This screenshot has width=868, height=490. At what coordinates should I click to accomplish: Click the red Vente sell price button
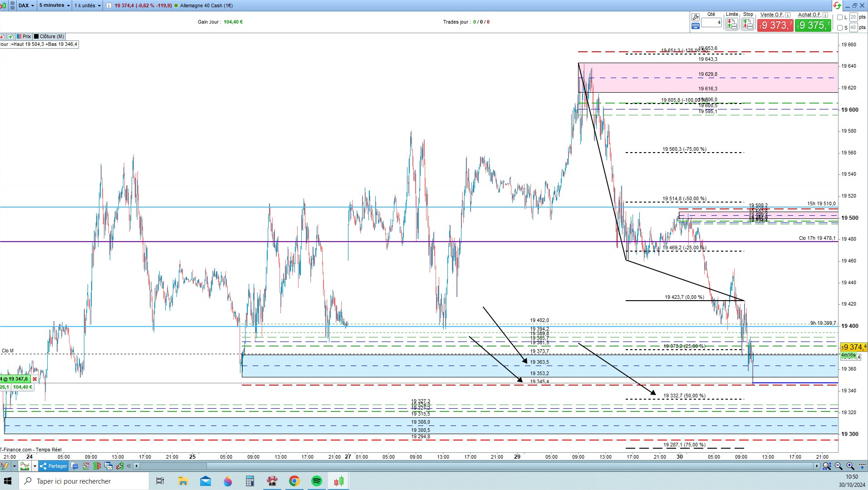pyautogui.click(x=775, y=25)
